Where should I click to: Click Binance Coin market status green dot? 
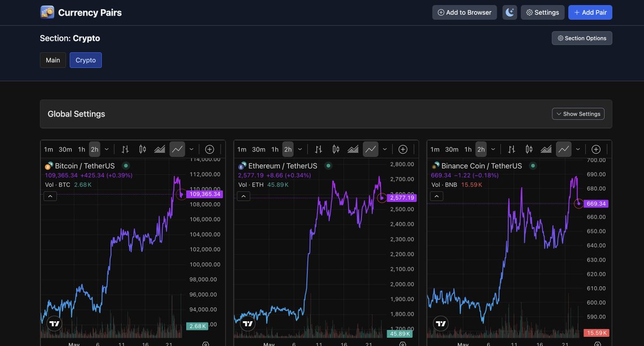coord(533,166)
